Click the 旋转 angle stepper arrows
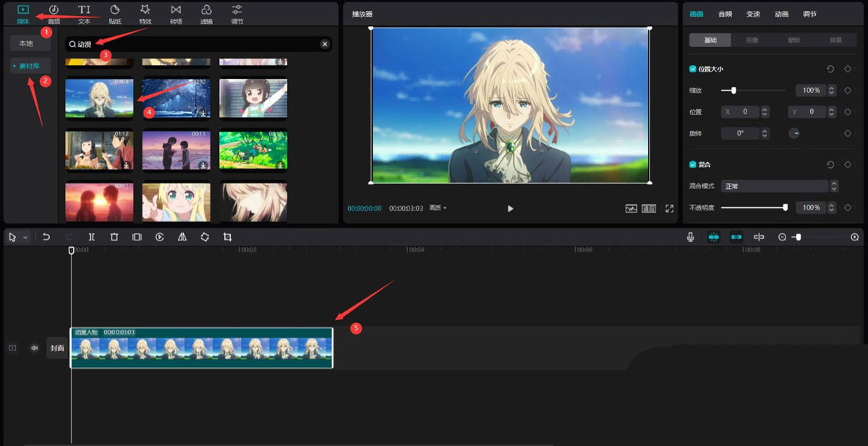Image resolution: width=868 pixels, height=446 pixels. tap(765, 134)
